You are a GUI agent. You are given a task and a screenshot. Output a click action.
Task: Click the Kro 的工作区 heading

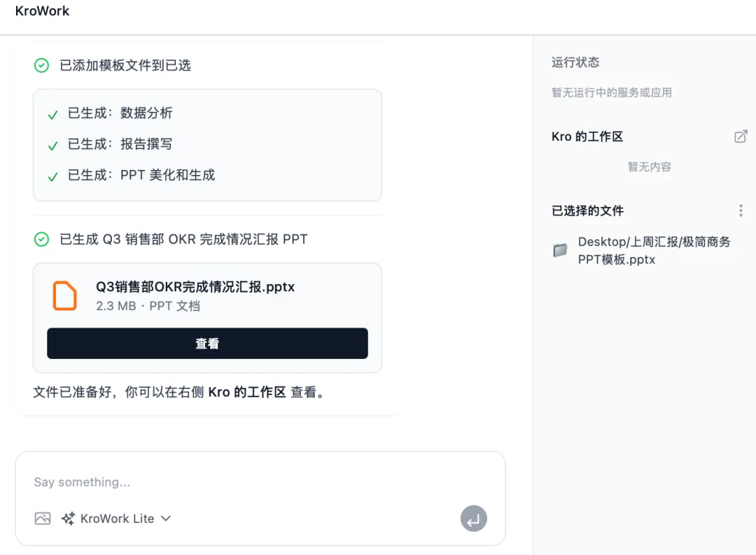(587, 136)
